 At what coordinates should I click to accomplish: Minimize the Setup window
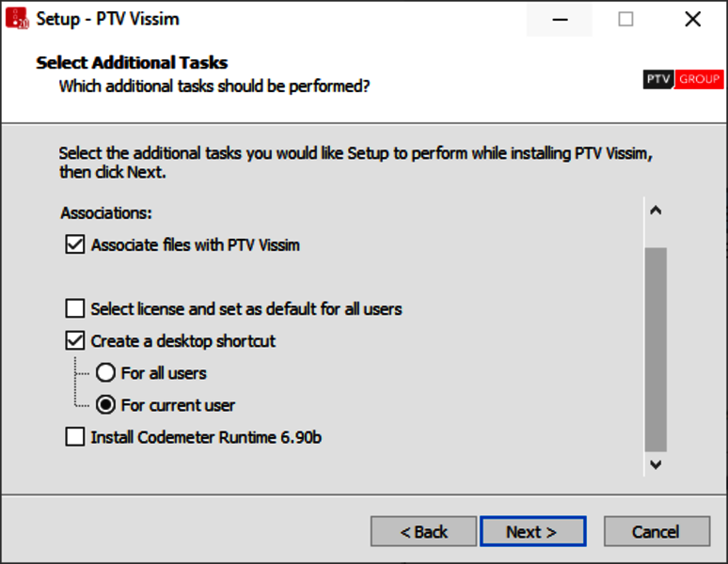tap(560, 19)
